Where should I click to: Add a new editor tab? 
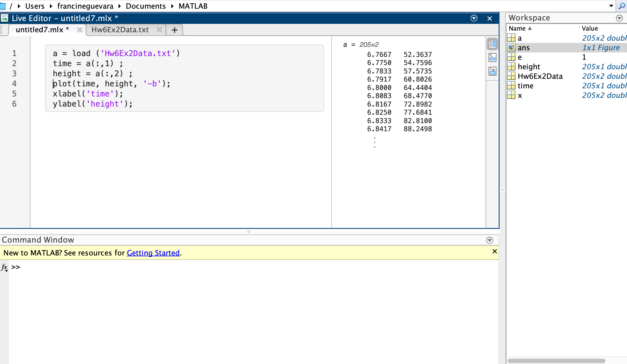(174, 30)
